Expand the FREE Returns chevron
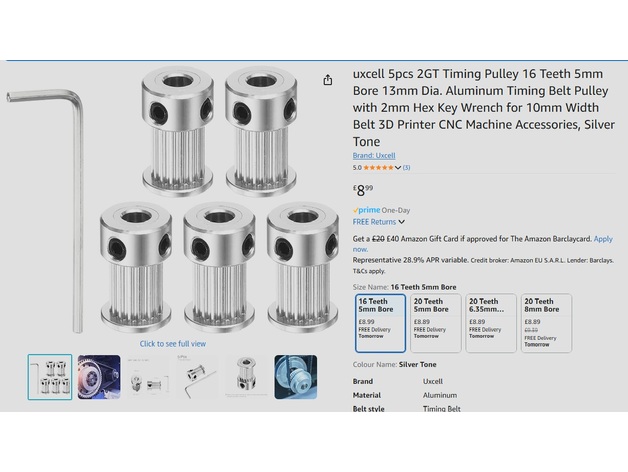 click(401, 222)
